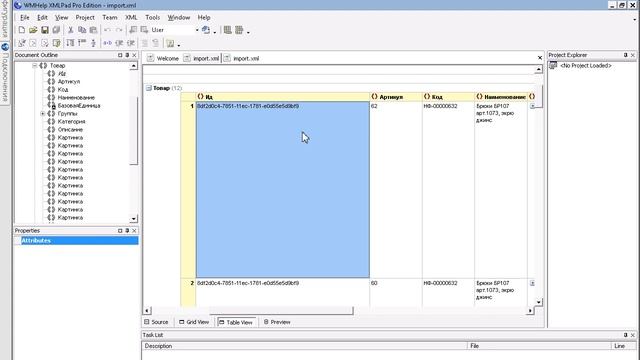
Task: Redo the last undone action
Action: pyautogui.click(x=119, y=30)
